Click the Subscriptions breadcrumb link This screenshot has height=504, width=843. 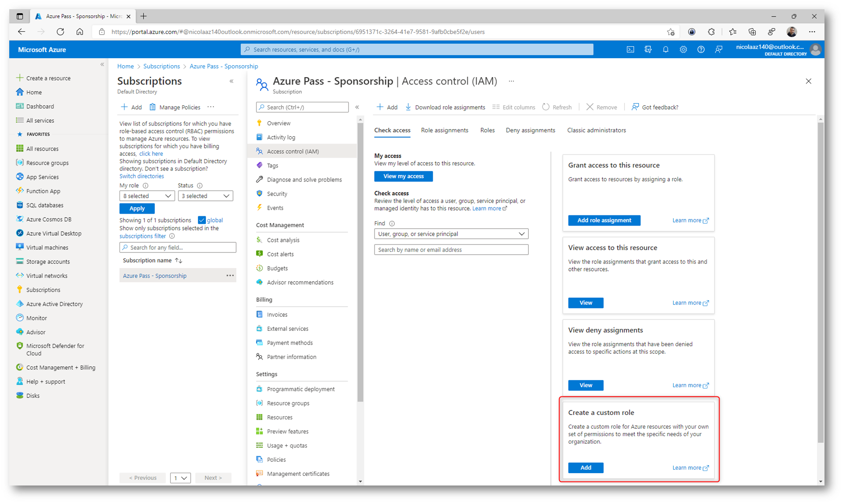(x=161, y=66)
